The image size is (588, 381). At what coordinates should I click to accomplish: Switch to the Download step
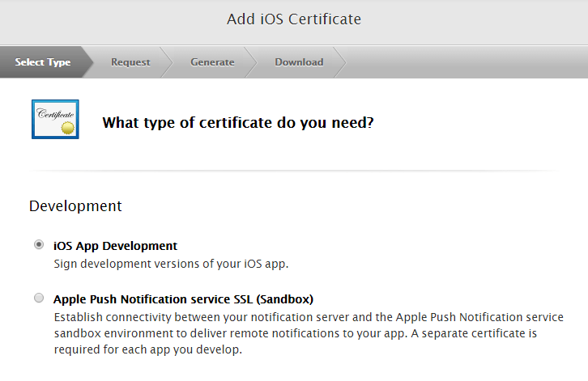[298, 62]
